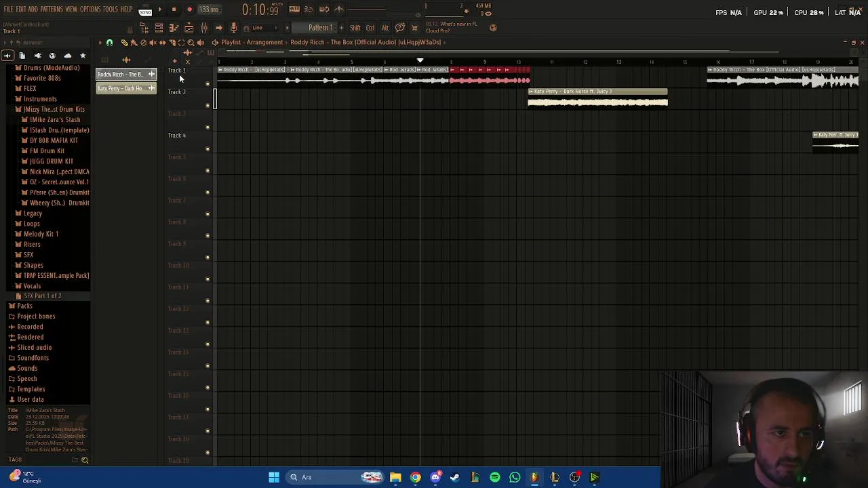
Task: Add a new pattern with plus button
Action: tap(340, 28)
